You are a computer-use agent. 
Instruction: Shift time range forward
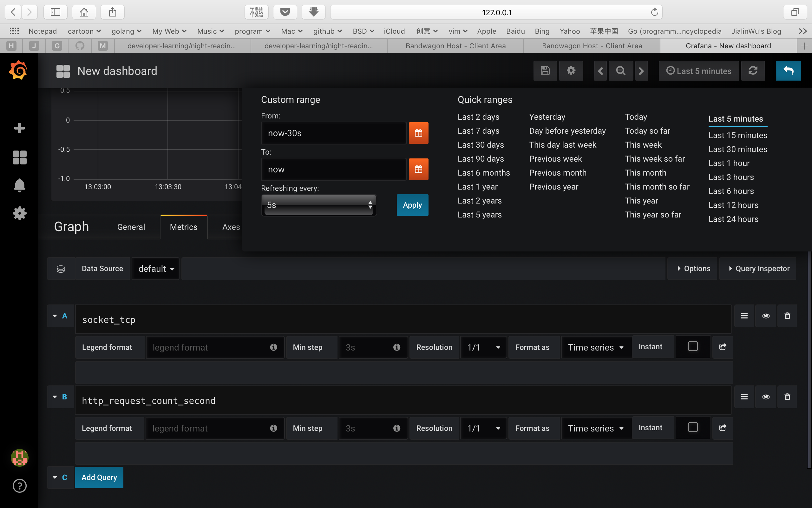tap(641, 70)
